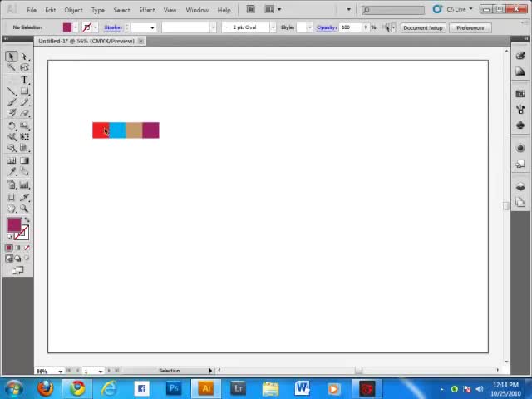532x399 pixels.
Task: Open the Appearance panel icon
Action: point(520,148)
